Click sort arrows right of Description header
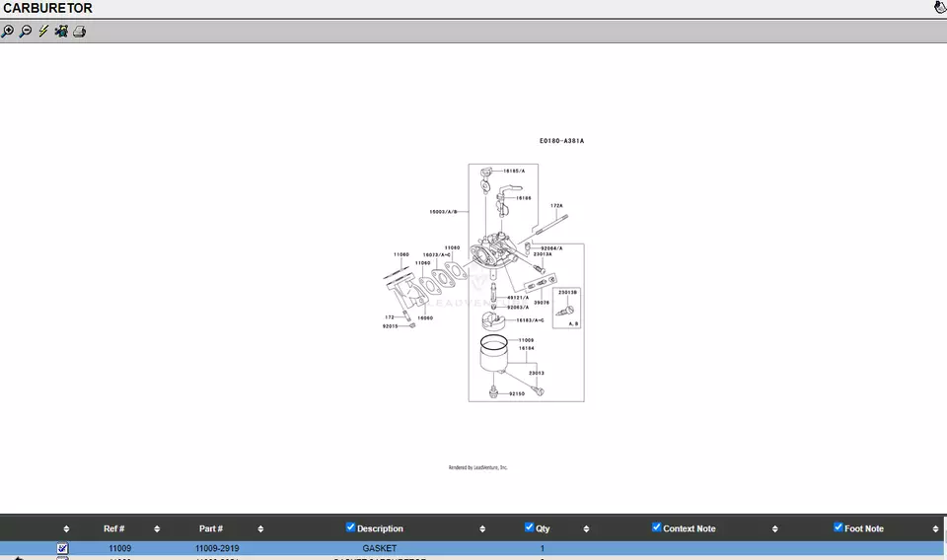 (482, 529)
